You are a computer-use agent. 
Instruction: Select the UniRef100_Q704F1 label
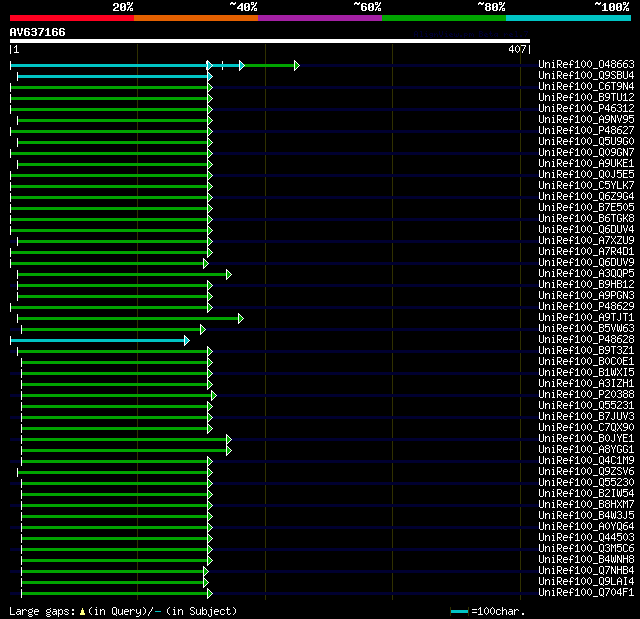(586, 593)
